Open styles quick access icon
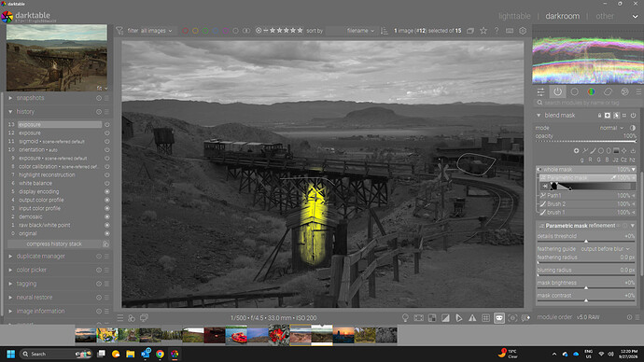Viewport: 644px width, 362px height. click(x=132, y=317)
